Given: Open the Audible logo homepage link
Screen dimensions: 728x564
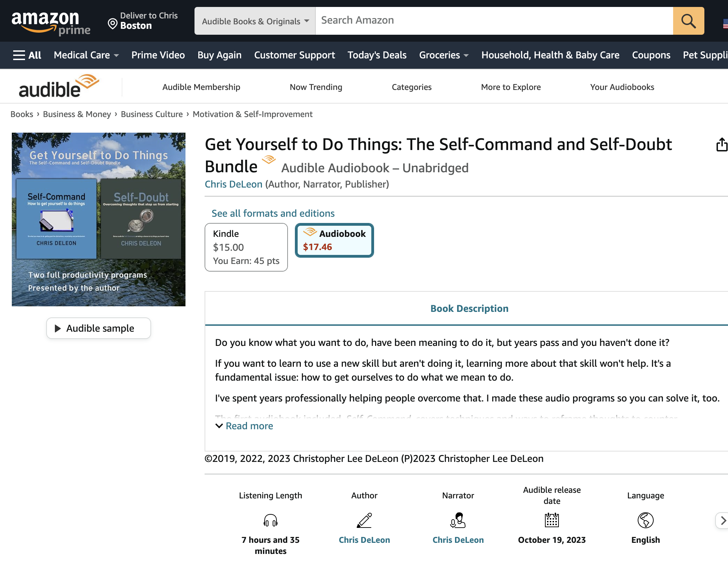Looking at the screenshot, I should [58, 86].
